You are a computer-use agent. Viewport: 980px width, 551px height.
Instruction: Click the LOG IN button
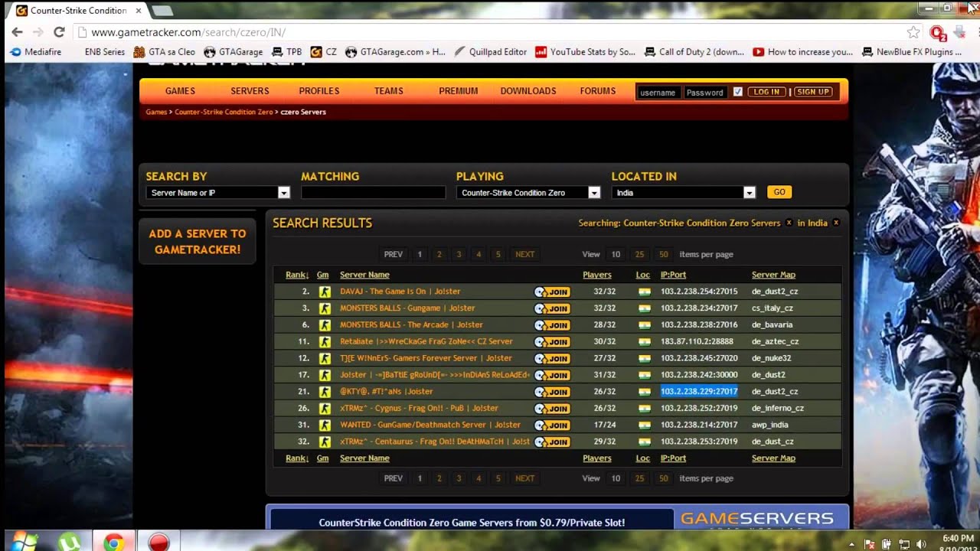pyautogui.click(x=766, y=92)
